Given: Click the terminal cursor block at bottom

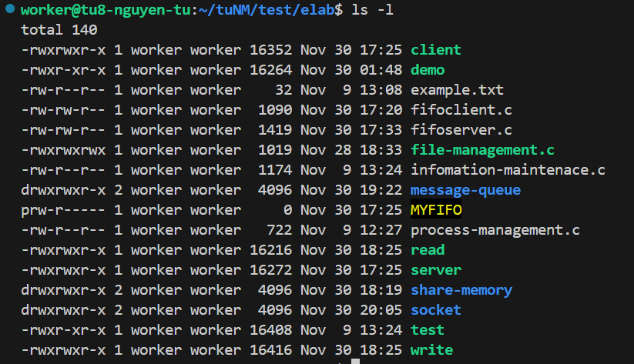Looking at the screenshot, I should coord(355,360).
